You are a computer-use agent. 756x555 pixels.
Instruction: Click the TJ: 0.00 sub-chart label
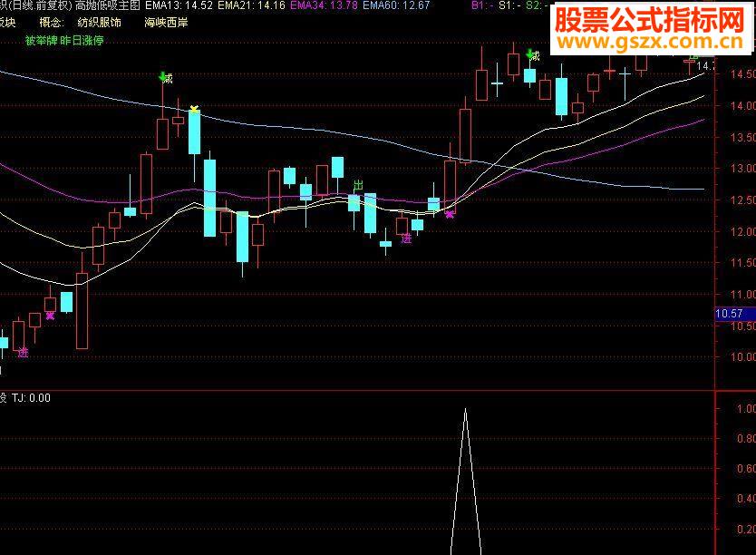point(31,398)
